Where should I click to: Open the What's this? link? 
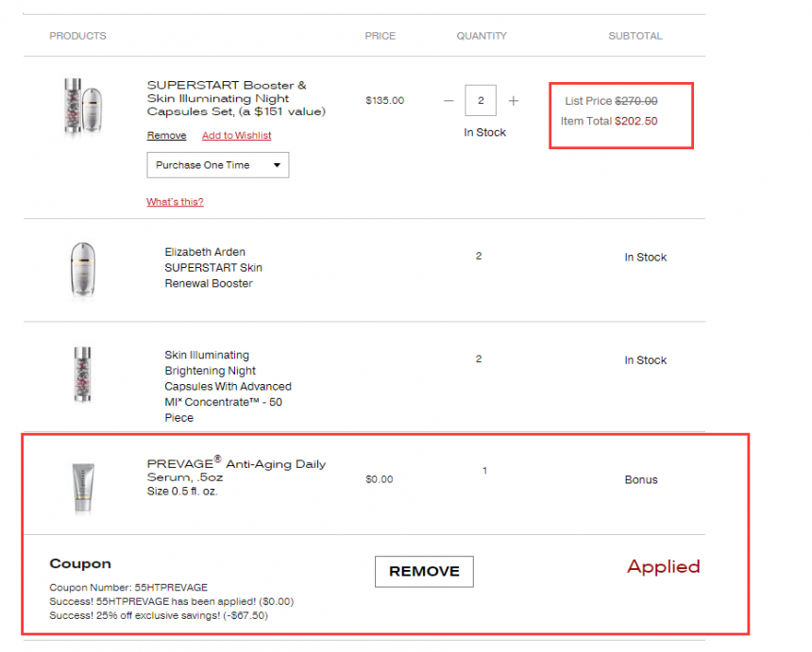(x=175, y=202)
